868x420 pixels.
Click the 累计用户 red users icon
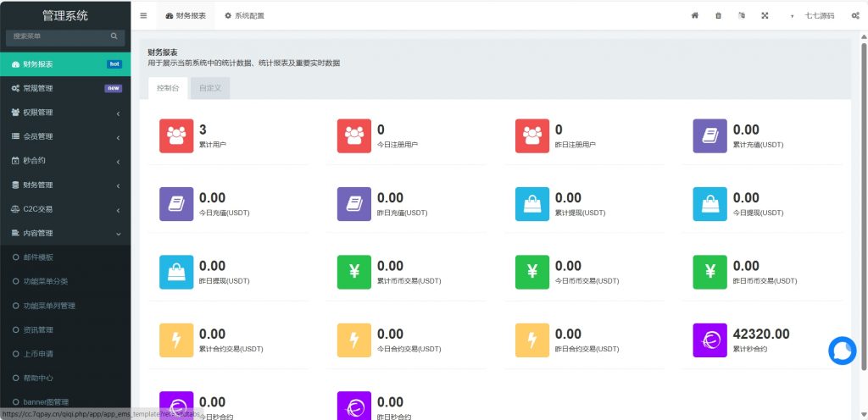[x=176, y=136]
